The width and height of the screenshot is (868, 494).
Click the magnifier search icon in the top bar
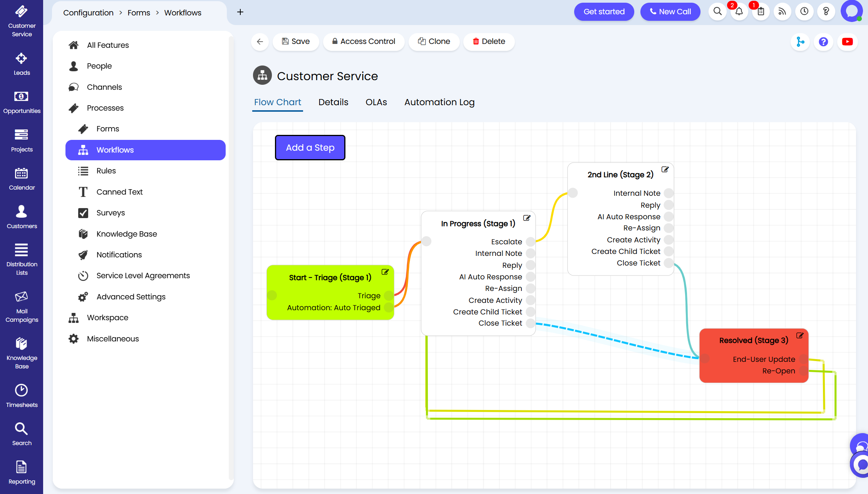[717, 12]
